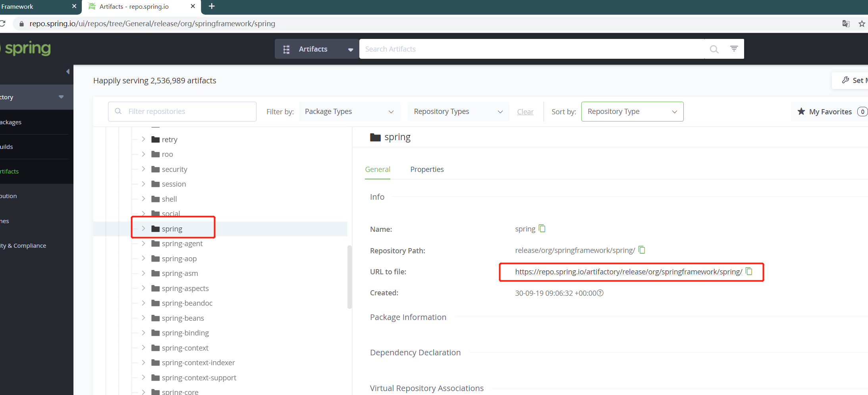The image size is (868, 395).
Task: Expand the spring-aop folder
Action: (x=143, y=258)
